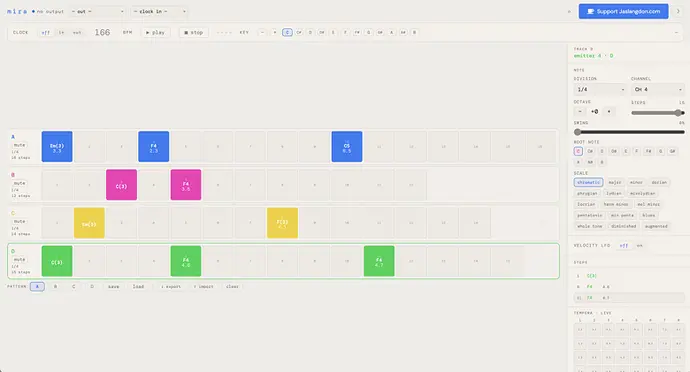This screenshot has width=690, height=372.
Task: Activate empty step 2 in track A
Action: tap(89, 147)
